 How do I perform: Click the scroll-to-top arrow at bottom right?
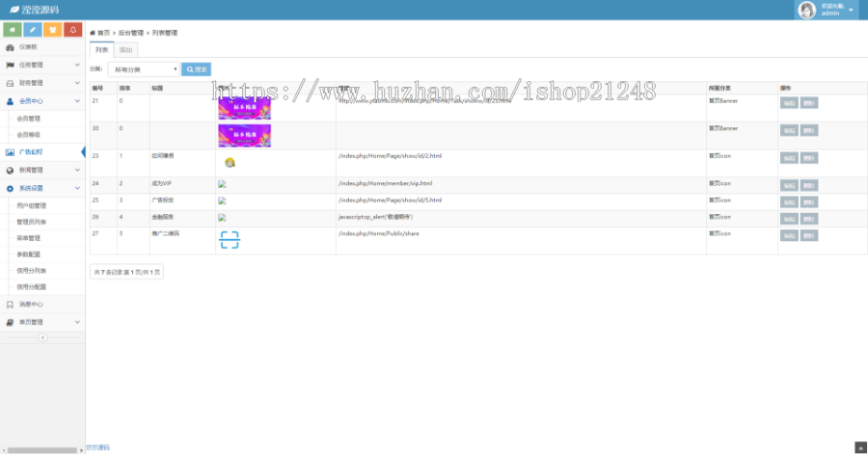point(860,448)
